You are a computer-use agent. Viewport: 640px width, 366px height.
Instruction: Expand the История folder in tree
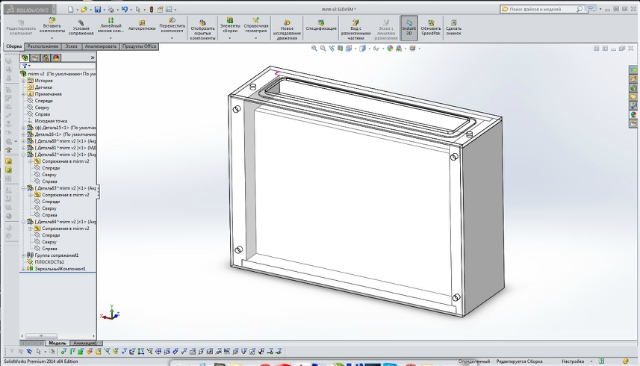pos(23,80)
